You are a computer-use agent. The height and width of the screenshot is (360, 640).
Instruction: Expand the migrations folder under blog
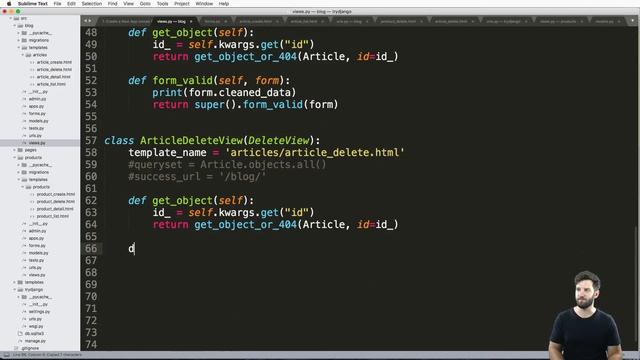point(18,40)
